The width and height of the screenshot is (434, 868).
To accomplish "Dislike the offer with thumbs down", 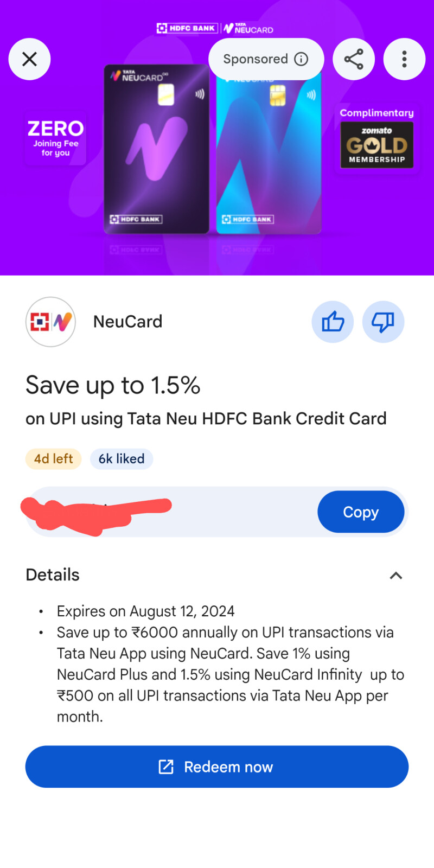I will [383, 322].
